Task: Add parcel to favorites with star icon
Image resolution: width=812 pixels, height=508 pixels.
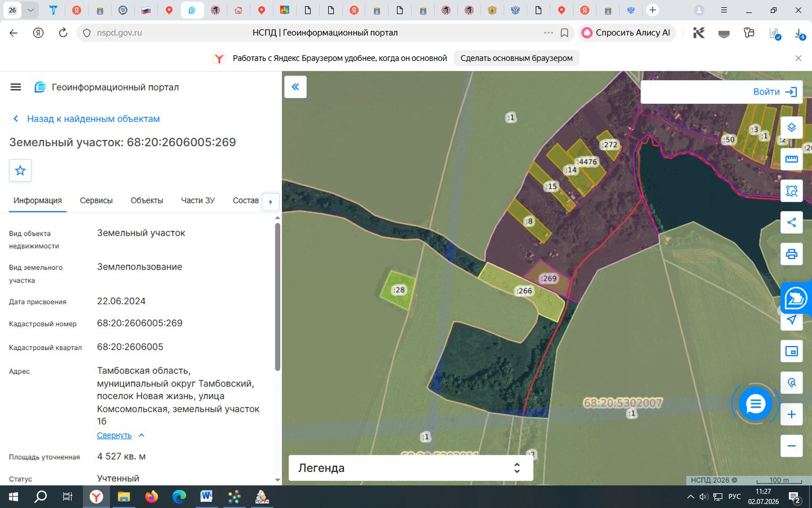Action: (20, 170)
